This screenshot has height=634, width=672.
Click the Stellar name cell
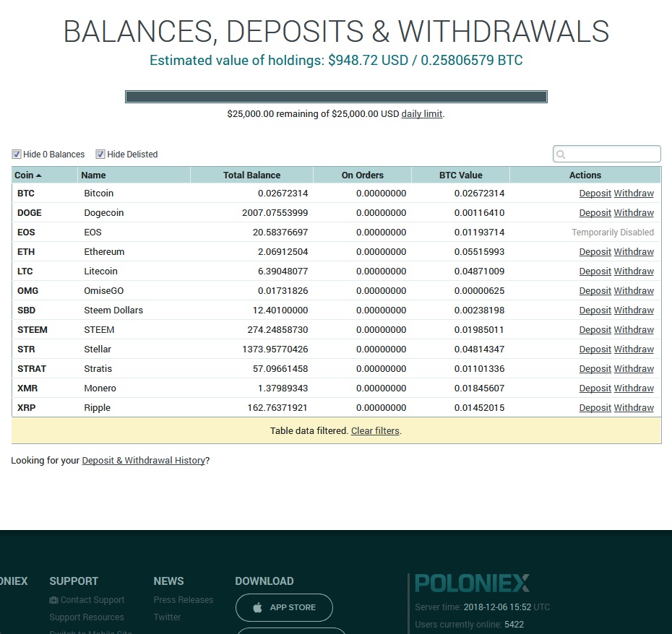point(98,349)
